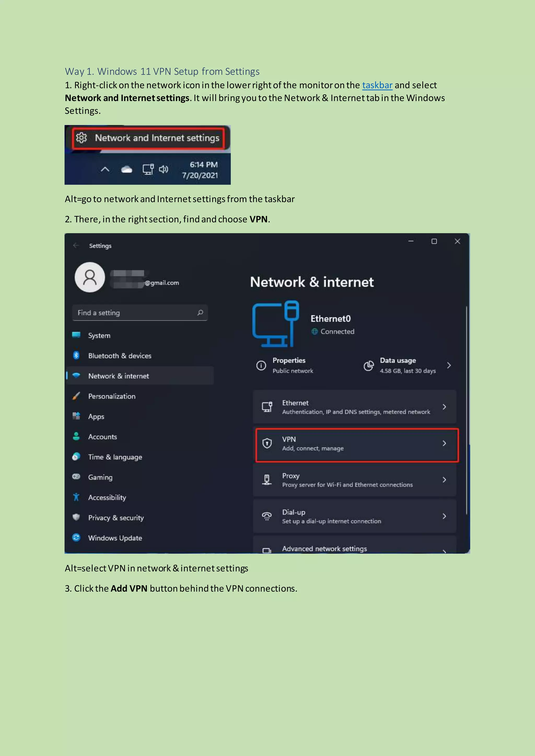Open VPN add, connect, manage row
Viewport: 535px width, 756px height.
point(357,445)
